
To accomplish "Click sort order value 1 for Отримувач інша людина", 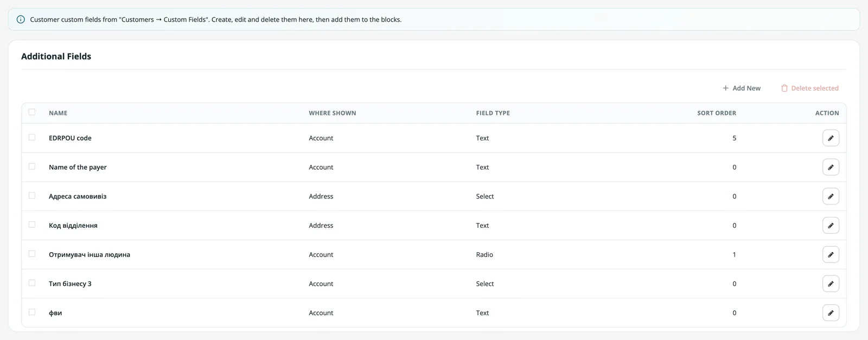I will [x=735, y=255].
